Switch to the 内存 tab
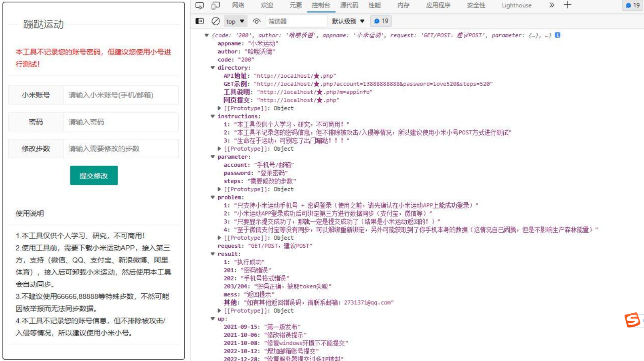 coord(403,5)
